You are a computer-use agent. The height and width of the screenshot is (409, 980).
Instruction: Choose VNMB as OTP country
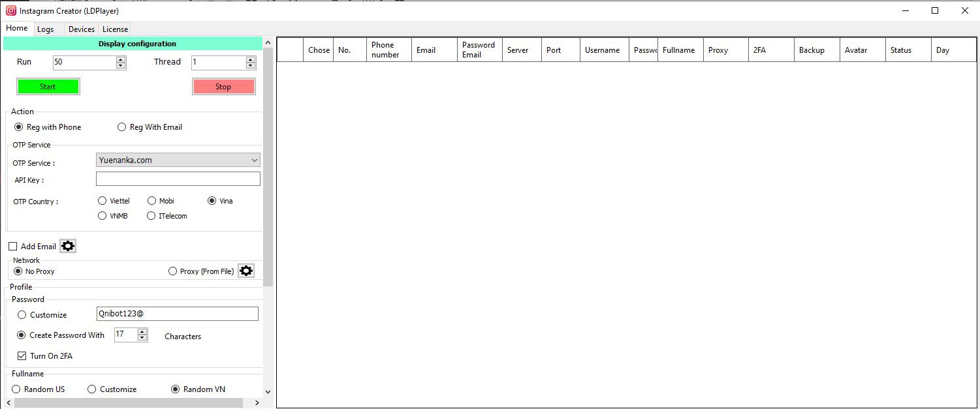coord(112,216)
